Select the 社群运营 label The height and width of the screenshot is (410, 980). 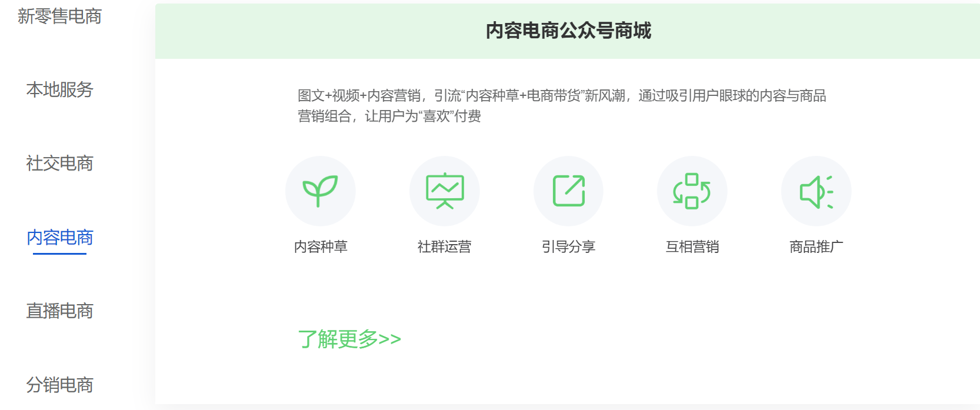click(x=445, y=246)
